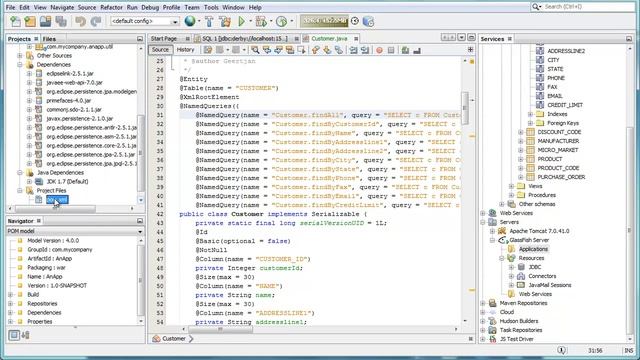Click the globe browser icon
This screenshot has width=640, height=360.
(190, 21)
